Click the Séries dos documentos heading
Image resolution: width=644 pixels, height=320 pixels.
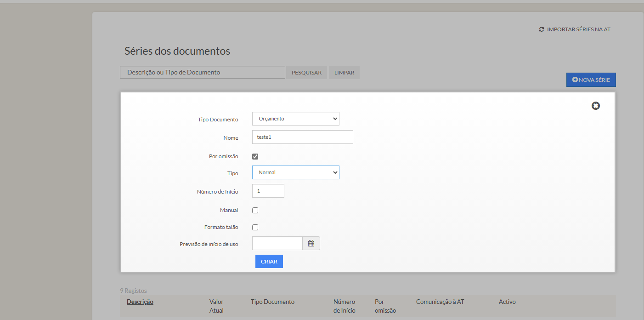tap(177, 51)
